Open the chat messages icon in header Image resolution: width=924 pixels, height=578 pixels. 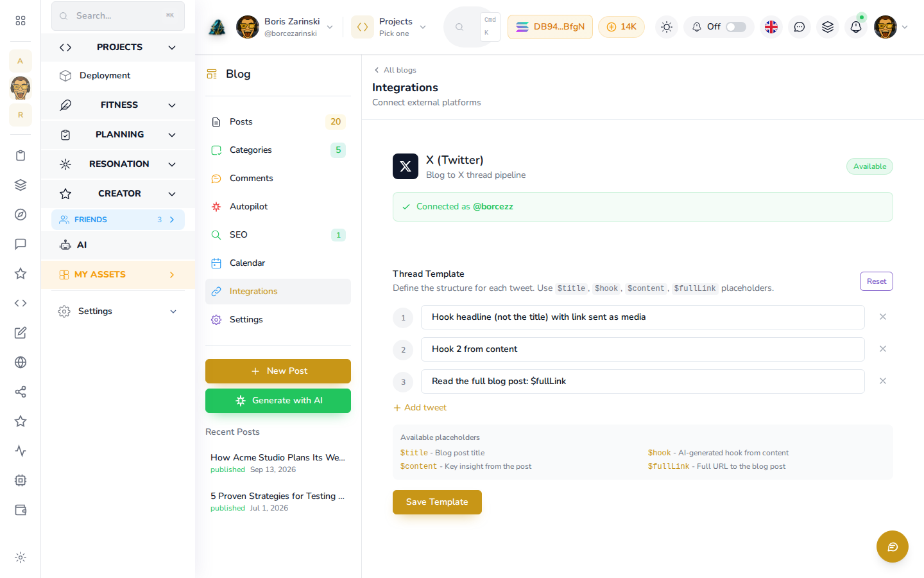[800, 27]
